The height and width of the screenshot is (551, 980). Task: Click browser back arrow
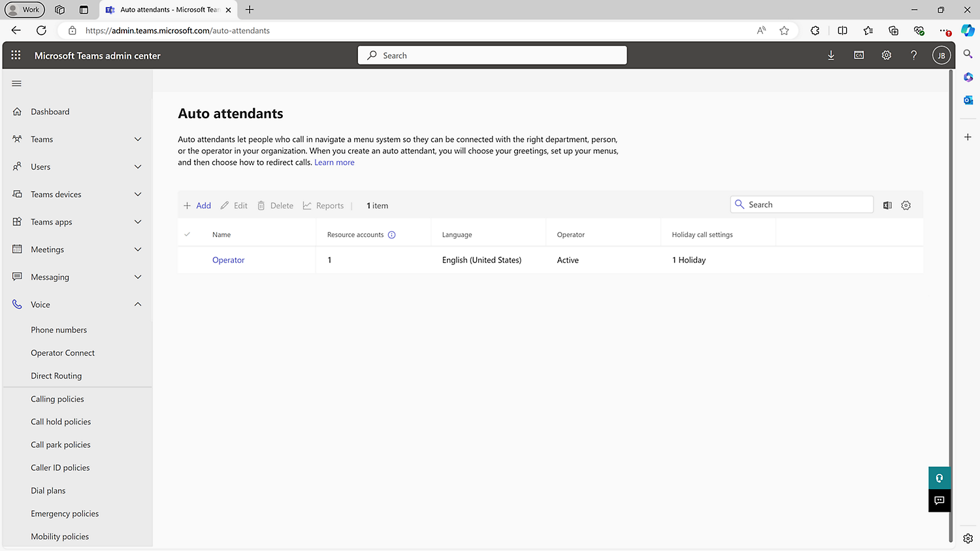(x=16, y=31)
